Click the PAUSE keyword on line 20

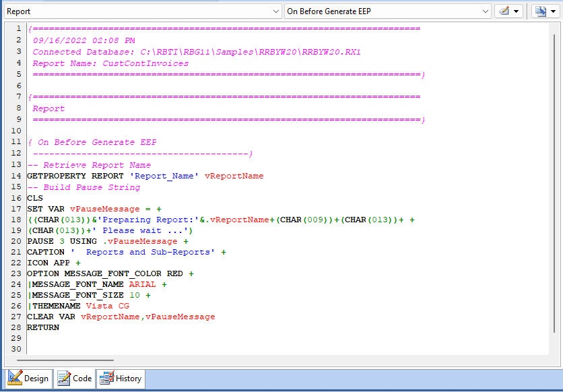point(40,241)
